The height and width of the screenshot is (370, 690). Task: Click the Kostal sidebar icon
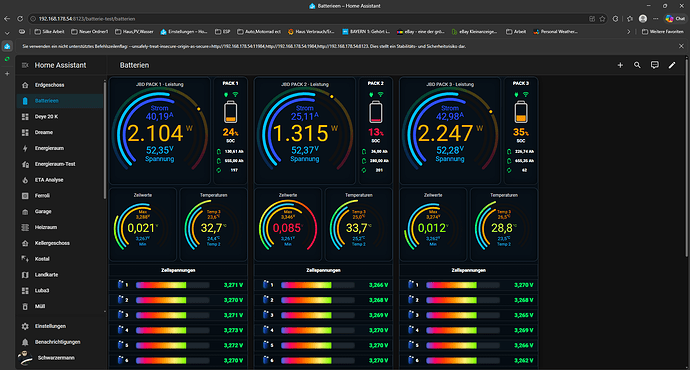click(x=25, y=259)
